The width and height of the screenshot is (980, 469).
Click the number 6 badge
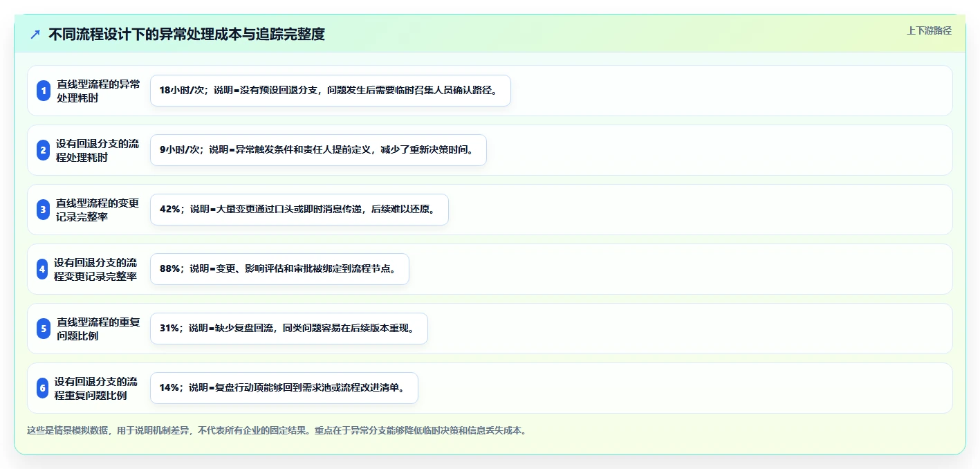[42, 388]
